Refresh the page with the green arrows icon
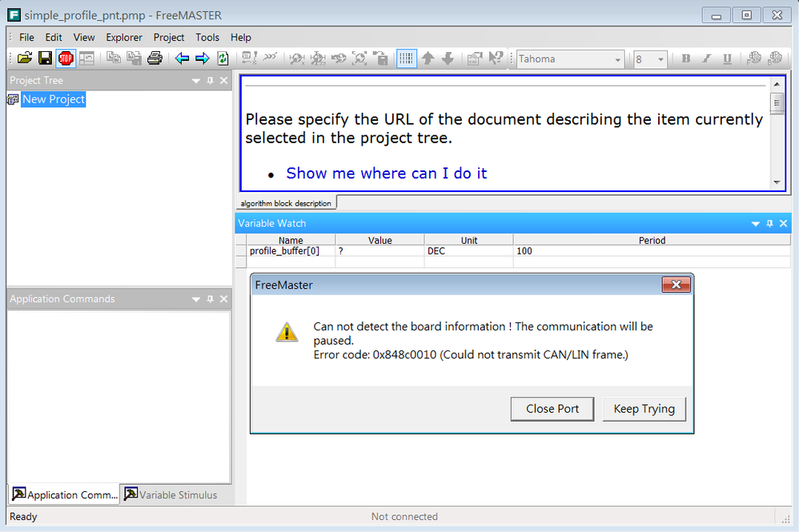The image size is (799, 532). 223,58
